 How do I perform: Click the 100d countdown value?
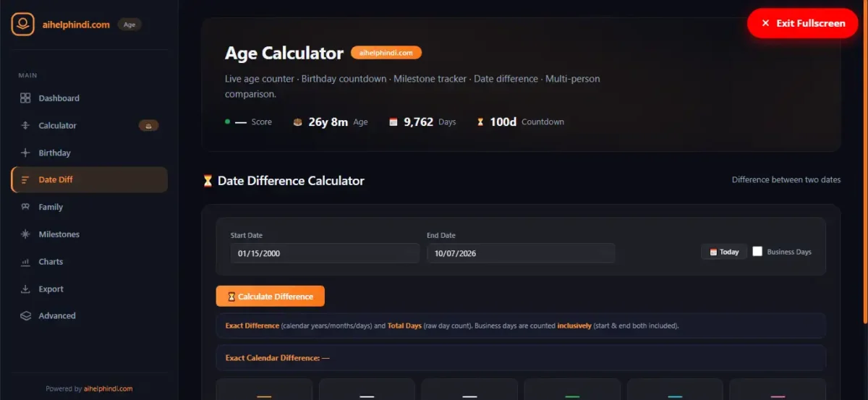pos(503,122)
